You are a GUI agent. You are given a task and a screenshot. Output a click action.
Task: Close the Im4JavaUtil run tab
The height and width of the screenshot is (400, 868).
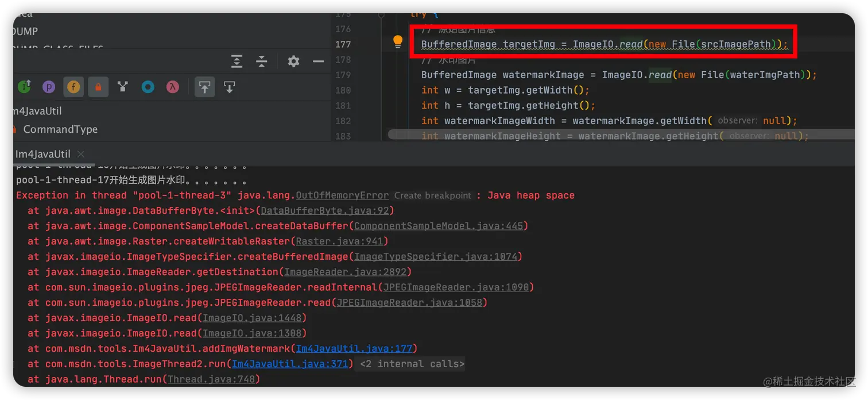click(81, 154)
